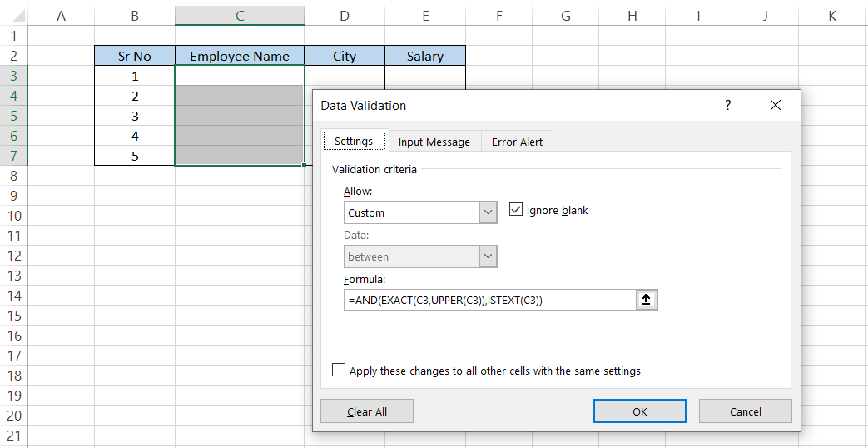
Task: Click the Salary header cell
Action: pos(425,57)
